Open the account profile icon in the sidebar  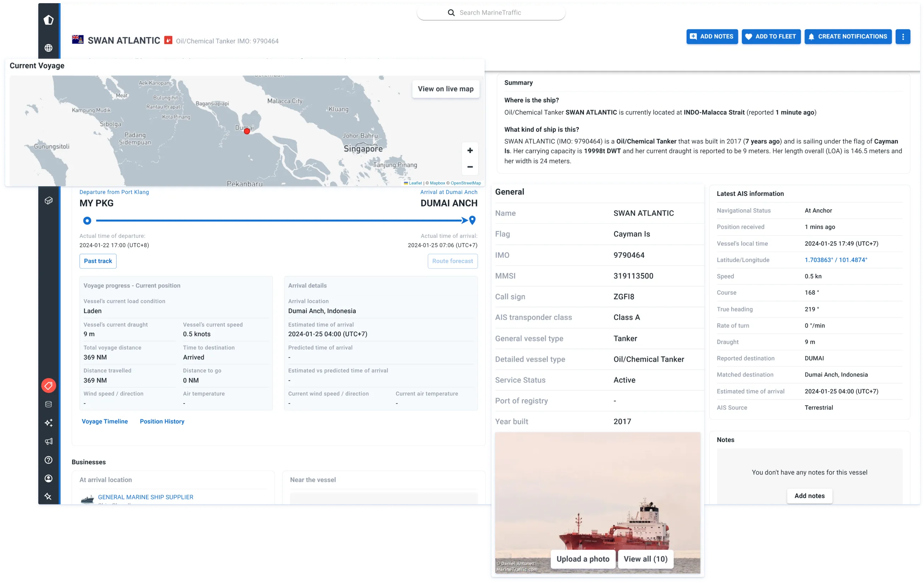49,478
